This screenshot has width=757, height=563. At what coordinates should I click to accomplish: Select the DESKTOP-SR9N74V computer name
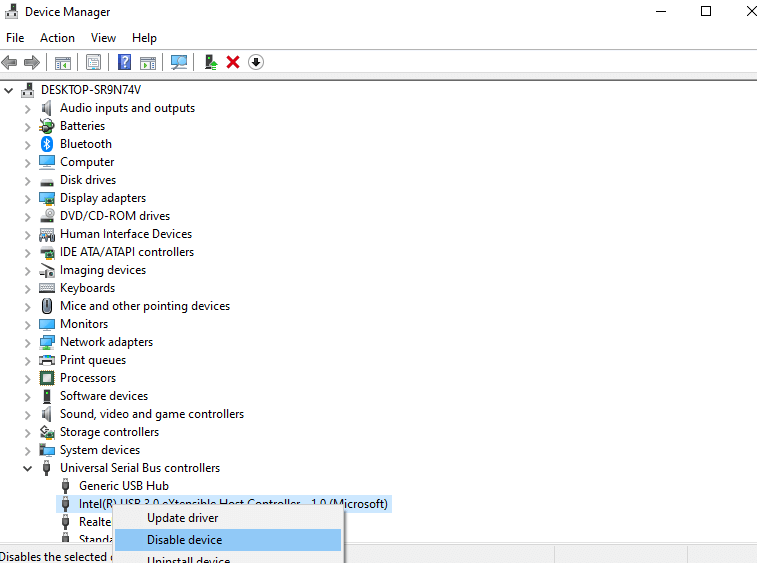click(91, 90)
